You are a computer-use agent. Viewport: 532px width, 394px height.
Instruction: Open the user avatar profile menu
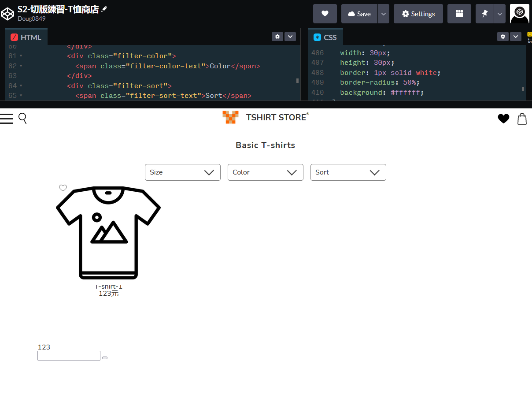pyautogui.click(x=519, y=14)
